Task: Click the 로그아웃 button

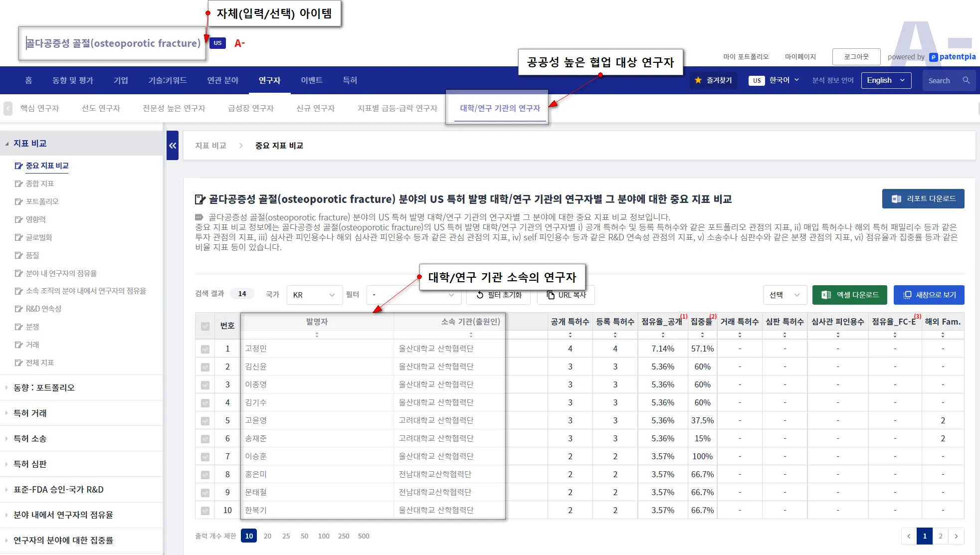Action: (x=856, y=57)
